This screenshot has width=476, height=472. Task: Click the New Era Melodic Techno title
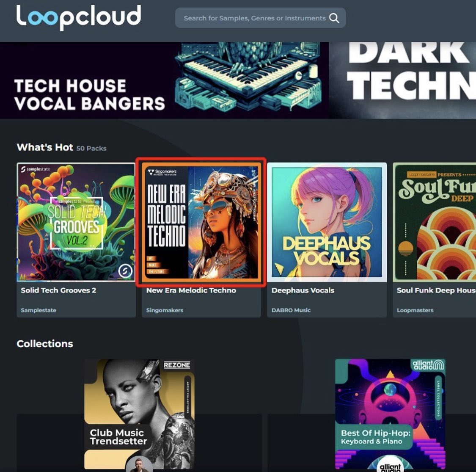[191, 290]
